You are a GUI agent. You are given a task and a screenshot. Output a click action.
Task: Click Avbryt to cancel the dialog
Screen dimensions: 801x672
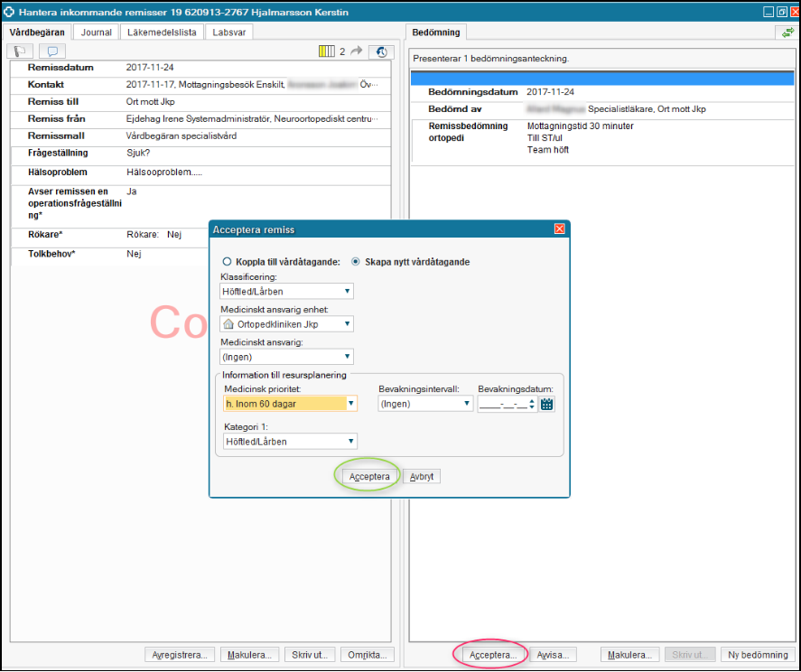point(422,476)
